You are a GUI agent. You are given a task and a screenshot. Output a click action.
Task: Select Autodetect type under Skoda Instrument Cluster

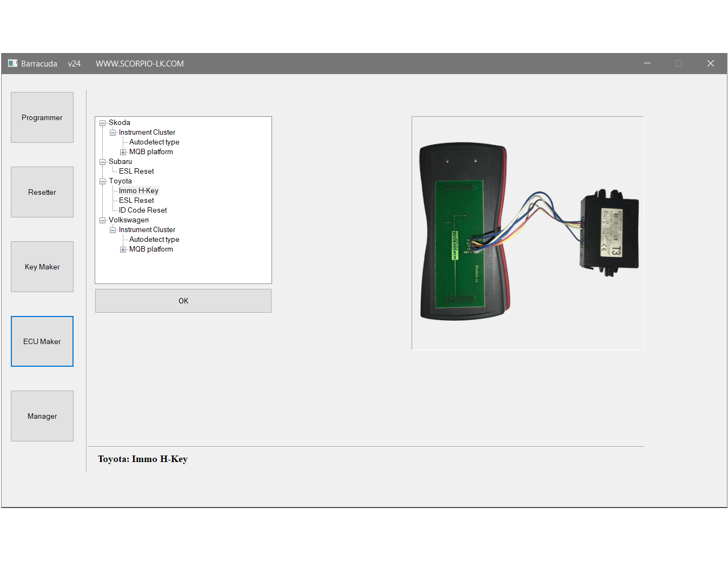(x=154, y=142)
